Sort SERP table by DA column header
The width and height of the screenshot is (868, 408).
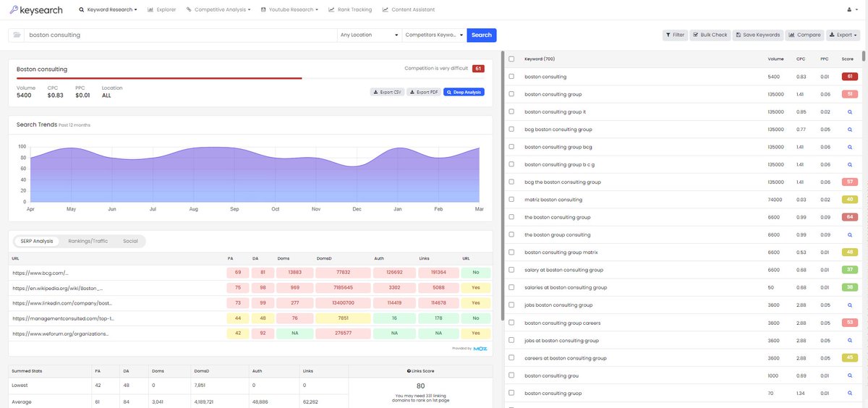[x=254, y=258]
